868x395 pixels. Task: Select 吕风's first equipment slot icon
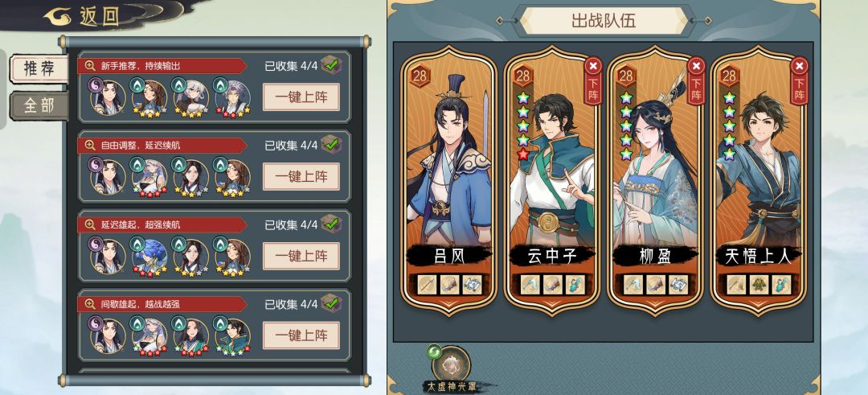click(x=425, y=285)
